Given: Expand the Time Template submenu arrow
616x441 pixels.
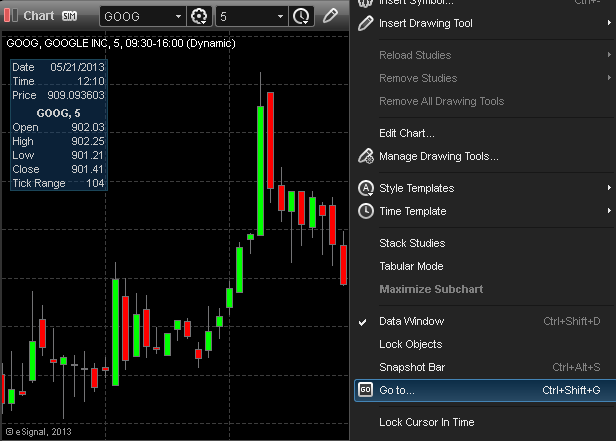Looking at the screenshot, I should pyautogui.click(x=609, y=211).
